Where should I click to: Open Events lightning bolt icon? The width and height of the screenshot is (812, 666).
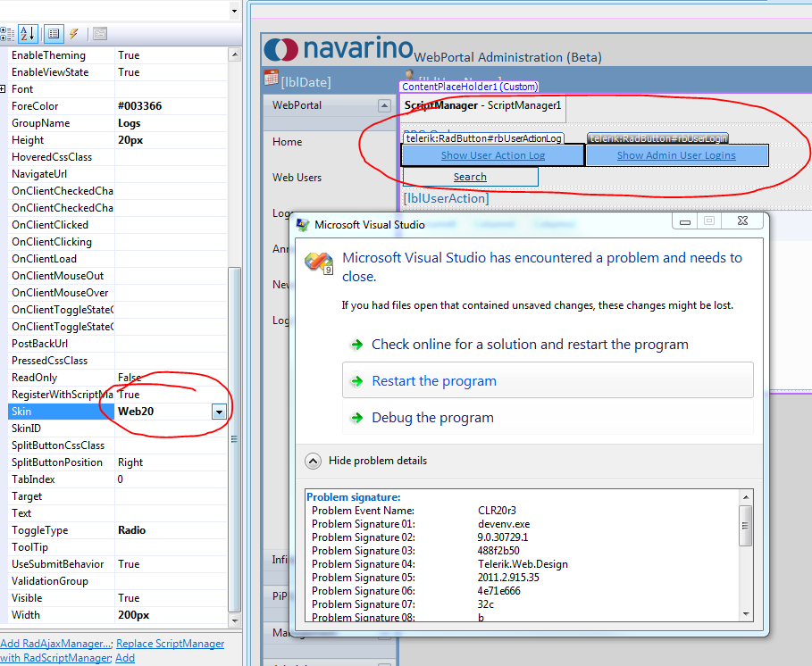click(x=73, y=34)
